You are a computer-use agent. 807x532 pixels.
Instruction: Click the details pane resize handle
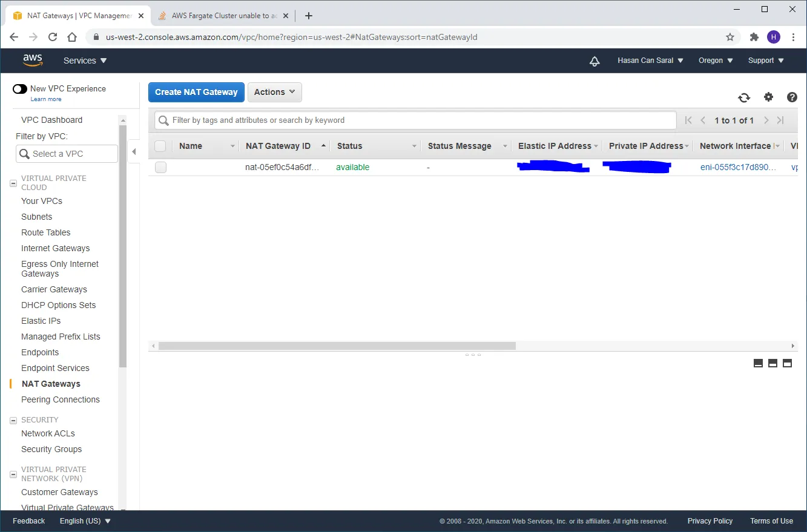(x=473, y=355)
